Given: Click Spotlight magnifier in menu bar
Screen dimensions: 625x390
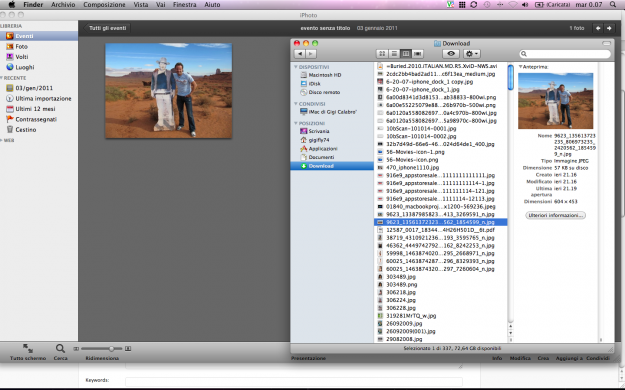Looking at the screenshot, I should pyautogui.click(x=613, y=5).
